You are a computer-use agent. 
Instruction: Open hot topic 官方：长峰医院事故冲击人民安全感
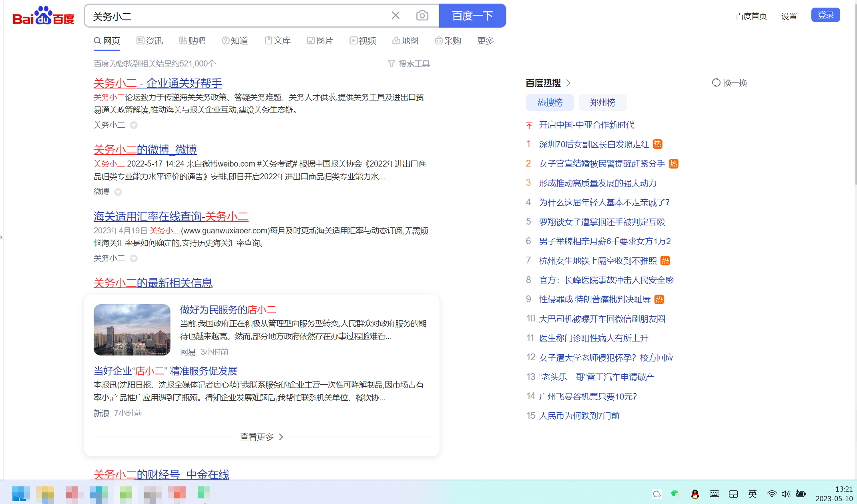click(x=606, y=280)
